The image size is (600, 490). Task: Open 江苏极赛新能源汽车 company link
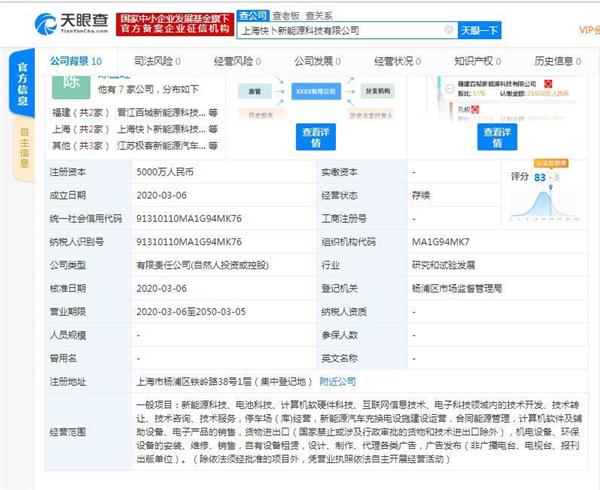[x=161, y=146]
